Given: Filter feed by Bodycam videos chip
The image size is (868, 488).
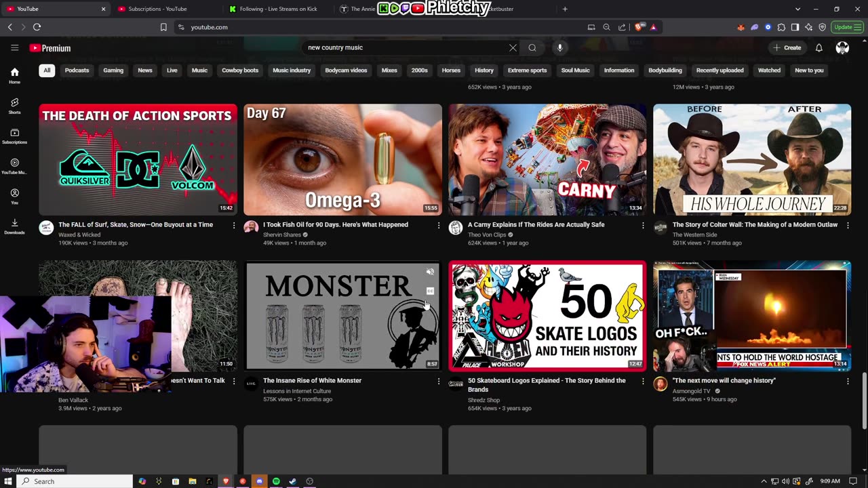Looking at the screenshot, I should (346, 70).
